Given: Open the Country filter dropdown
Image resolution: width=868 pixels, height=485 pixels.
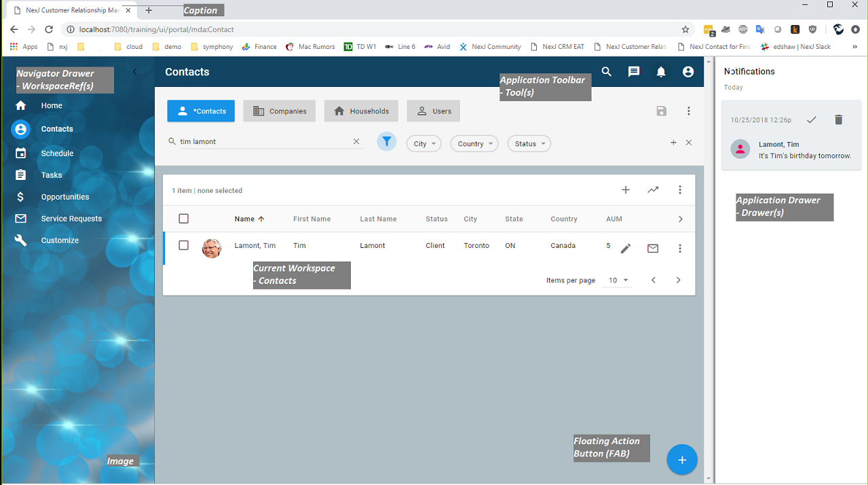Looking at the screenshot, I should point(474,144).
